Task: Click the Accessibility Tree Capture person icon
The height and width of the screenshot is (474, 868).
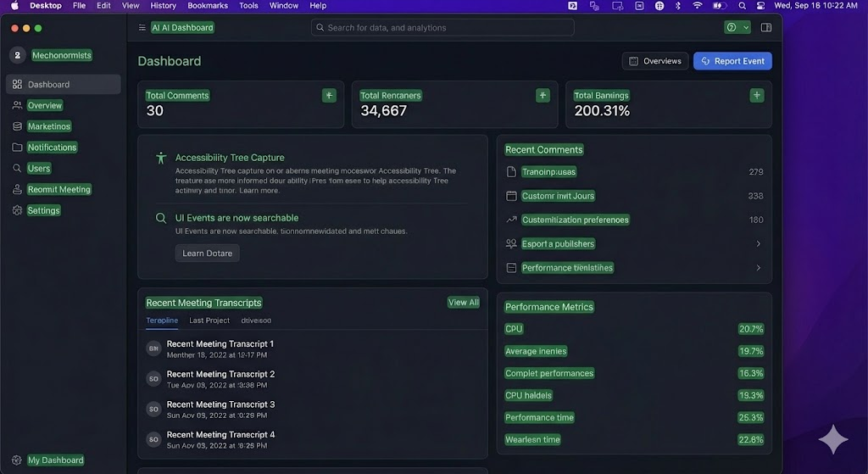Action: (x=161, y=158)
